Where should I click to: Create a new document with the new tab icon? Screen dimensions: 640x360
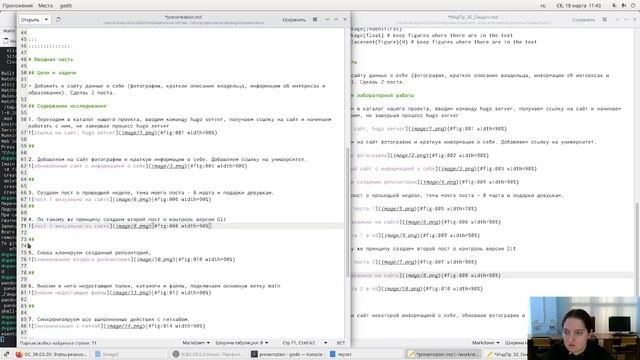[58, 20]
